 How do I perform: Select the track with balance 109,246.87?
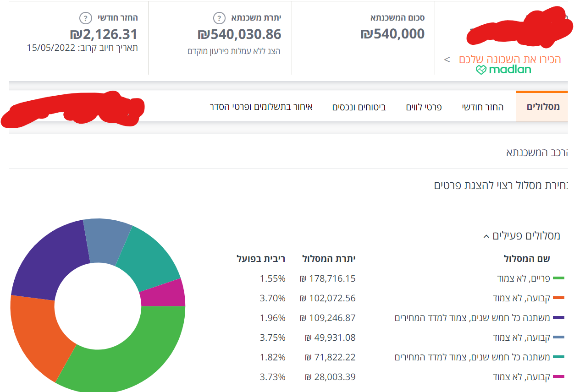tap(328, 318)
